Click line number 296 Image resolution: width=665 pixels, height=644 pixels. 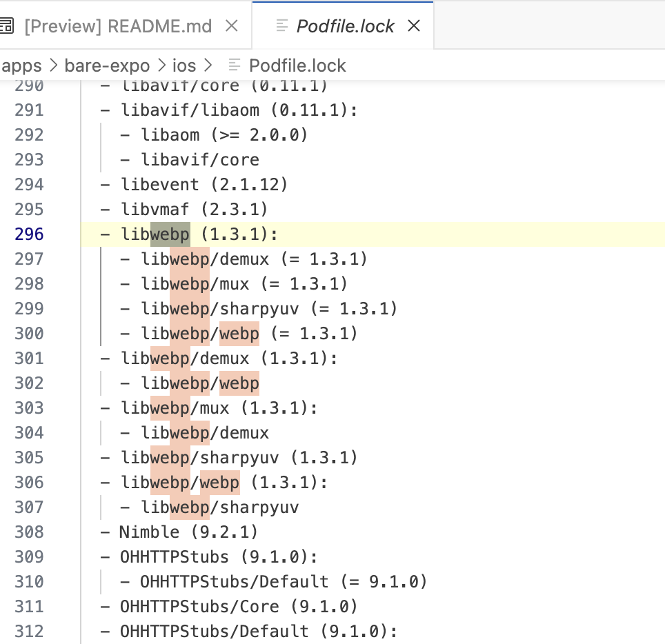point(28,234)
